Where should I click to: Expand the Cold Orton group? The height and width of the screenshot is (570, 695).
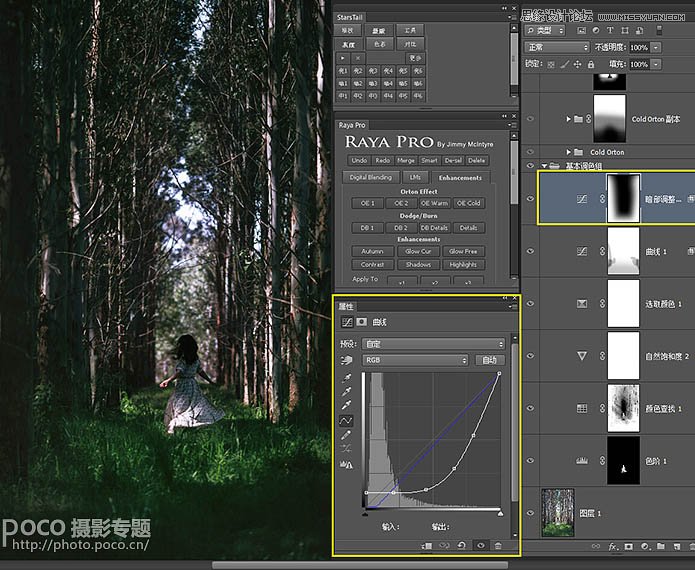tap(568, 152)
